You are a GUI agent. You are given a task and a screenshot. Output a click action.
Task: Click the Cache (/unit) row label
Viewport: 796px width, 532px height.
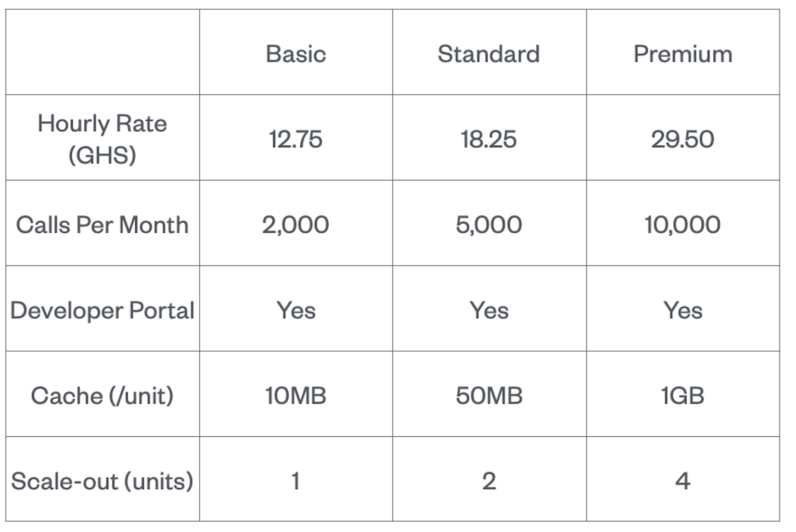[x=102, y=396]
